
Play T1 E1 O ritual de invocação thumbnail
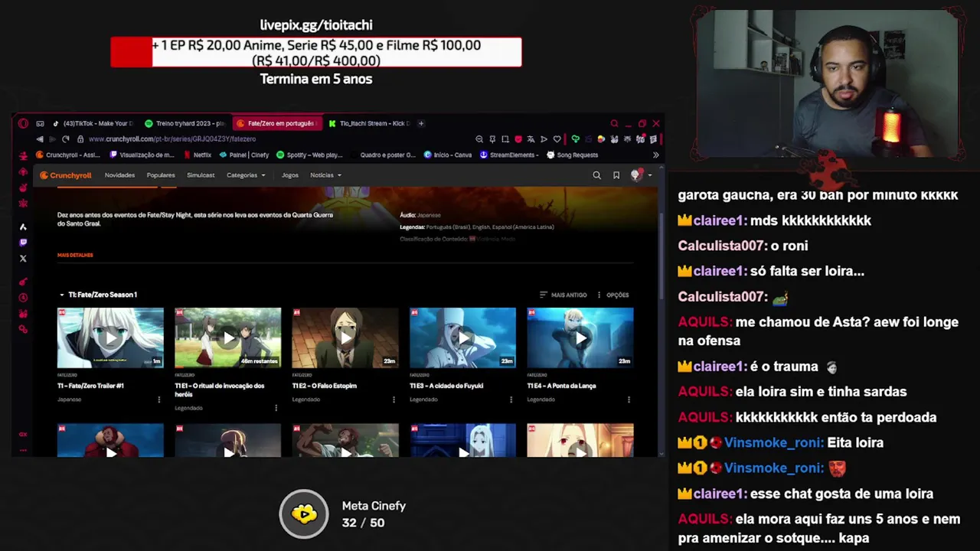pos(227,337)
